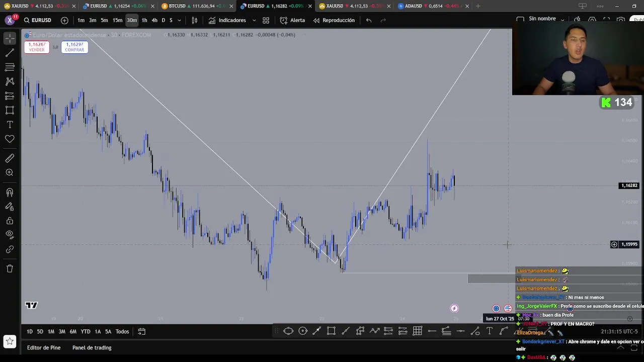Open the go-to-date calendar icon
Screen dimensions: 644x362
142,331
